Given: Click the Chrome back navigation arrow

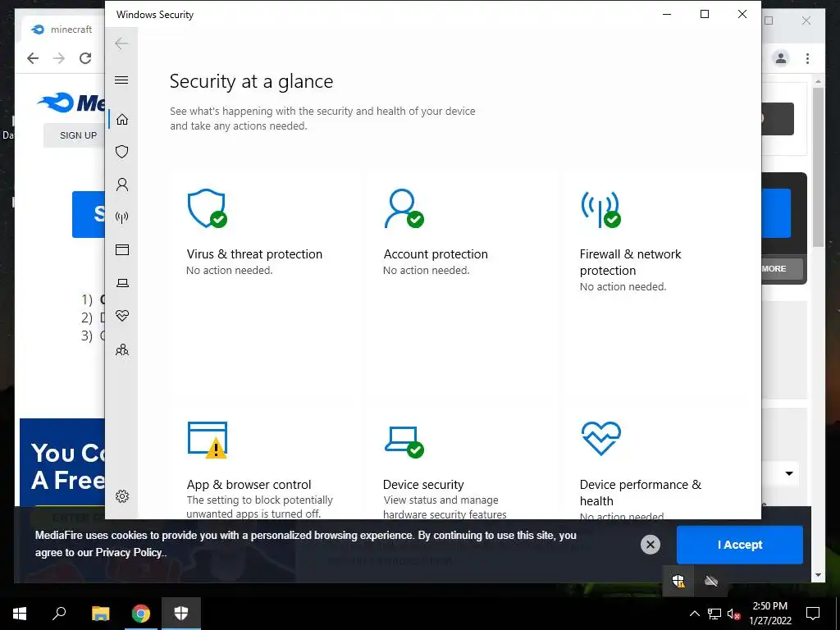Looking at the screenshot, I should point(33,58).
